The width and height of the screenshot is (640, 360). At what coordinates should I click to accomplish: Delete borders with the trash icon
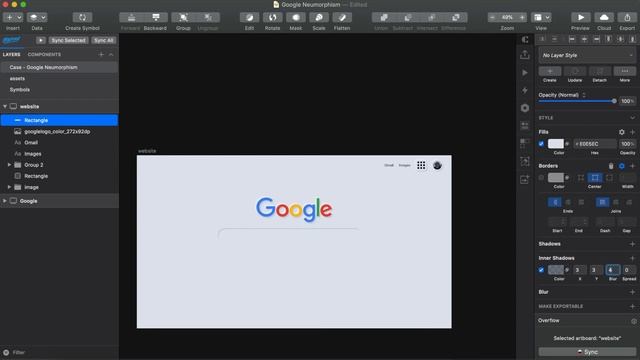point(611,166)
